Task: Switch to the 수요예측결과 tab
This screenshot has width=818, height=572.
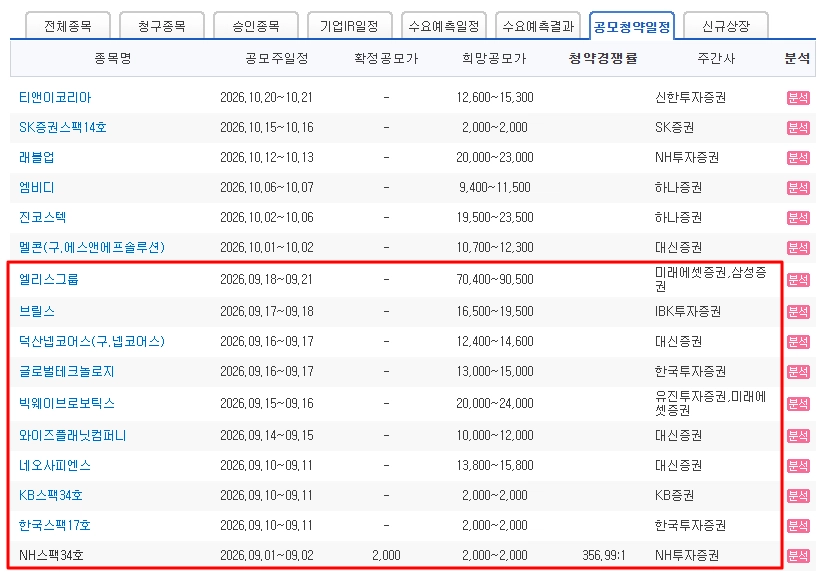Action: tap(537, 26)
